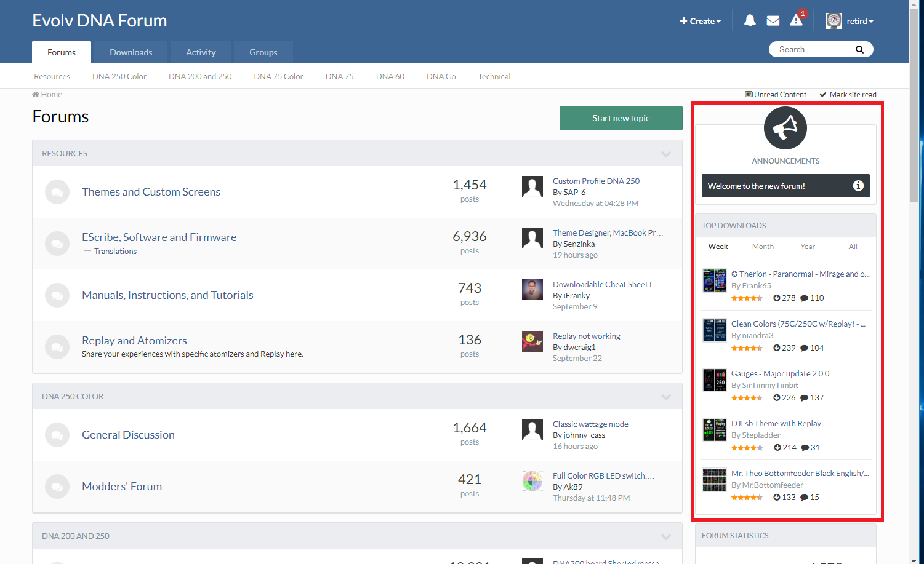This screenshot has height=564, width=924.
Task: Click the Modders' Forum bubble icon
Action: point(57,487)
